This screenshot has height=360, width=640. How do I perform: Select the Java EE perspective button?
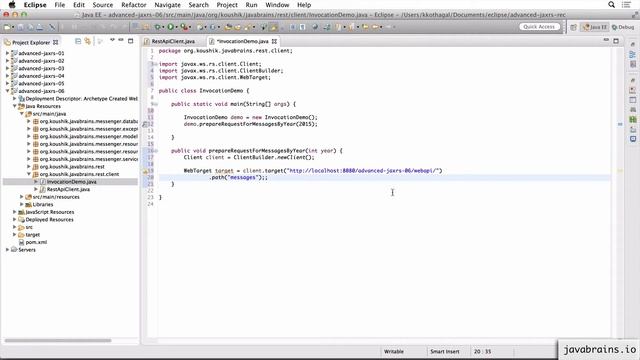[x=595, y=27]
